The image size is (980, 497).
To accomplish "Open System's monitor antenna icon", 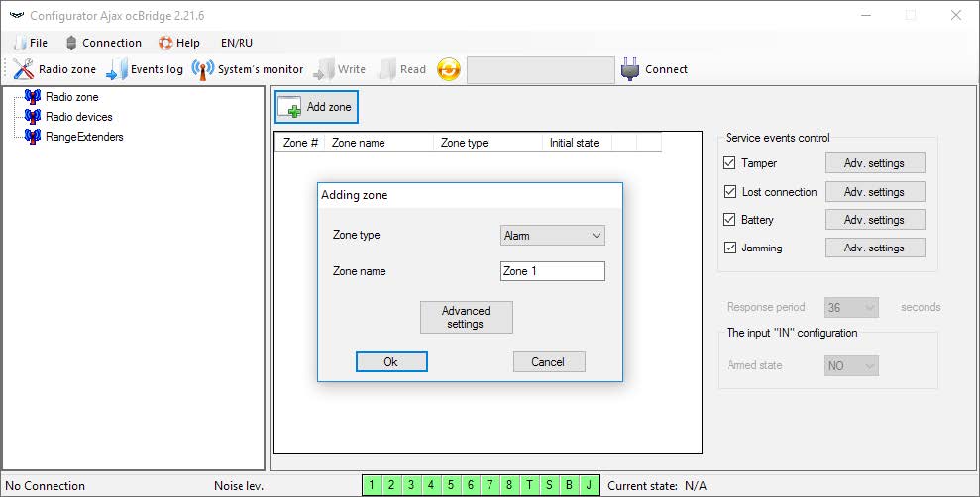I will pyautogui.click(x=203, y=70).
